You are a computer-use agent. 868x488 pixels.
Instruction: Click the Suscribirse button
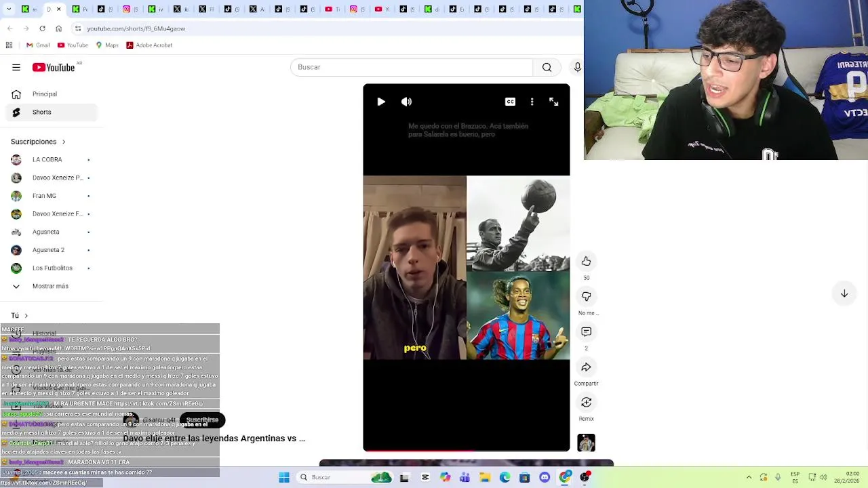click(x=202, y=420)
